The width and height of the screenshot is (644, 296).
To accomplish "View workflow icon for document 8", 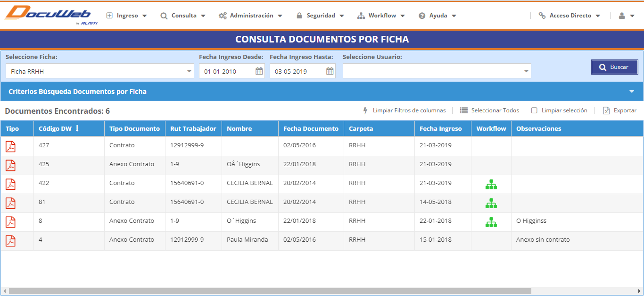I will coord(491,222).
